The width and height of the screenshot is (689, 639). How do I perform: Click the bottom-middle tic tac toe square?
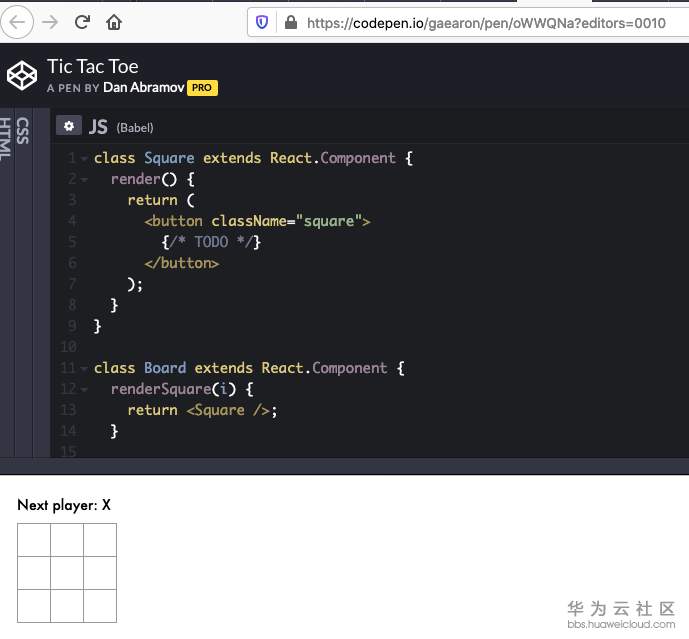coord(67,606)
